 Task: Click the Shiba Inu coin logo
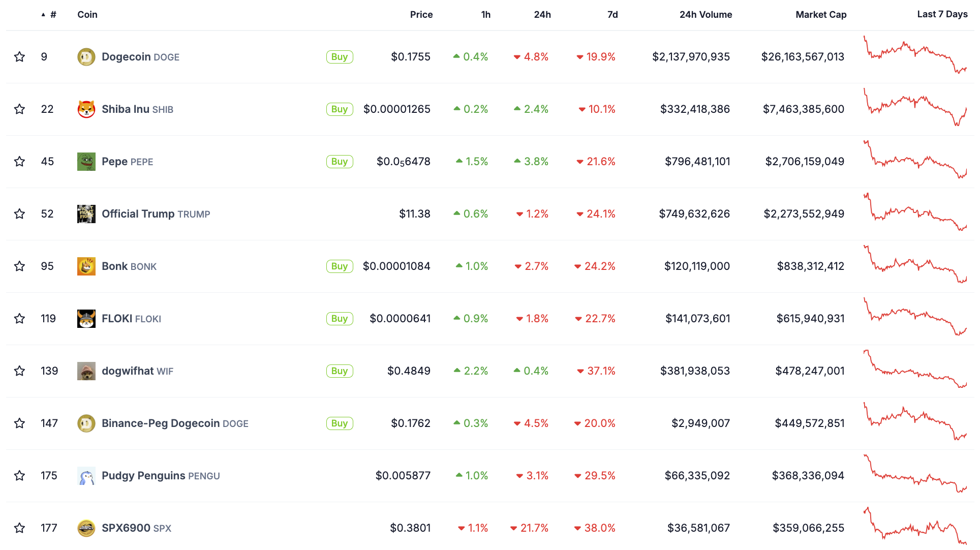coord(86,109)
